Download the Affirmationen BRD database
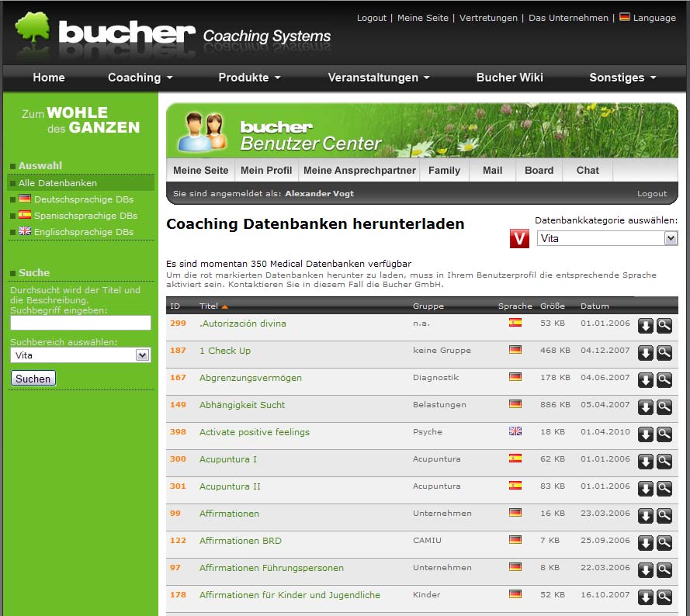690x616 pixels. point(645,544)
